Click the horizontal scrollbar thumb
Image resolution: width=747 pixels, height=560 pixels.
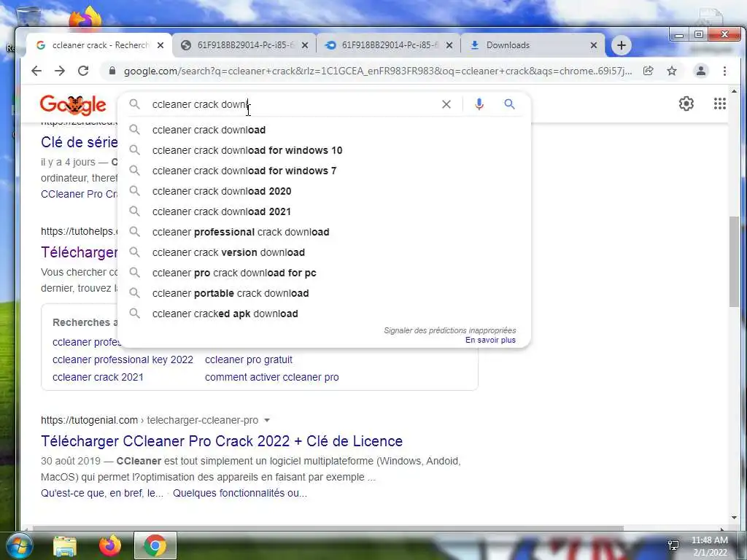coord(329,528)
